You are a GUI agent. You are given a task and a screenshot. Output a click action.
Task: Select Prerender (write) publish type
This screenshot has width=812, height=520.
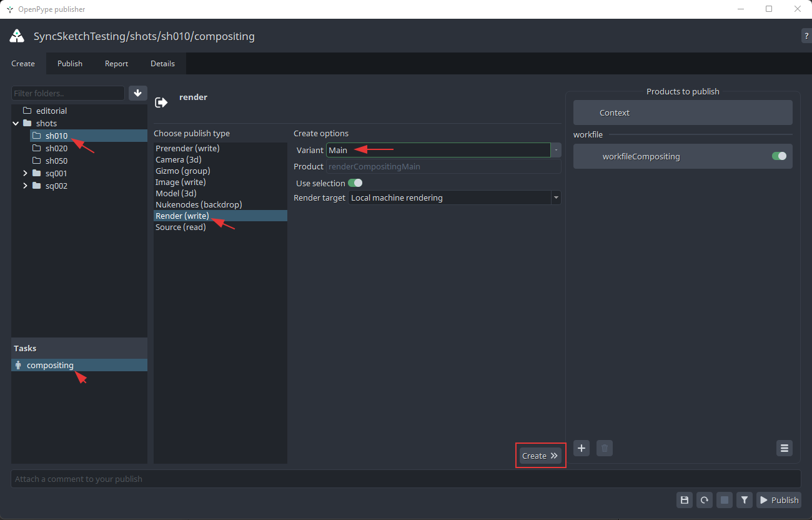[x=220, y=148]
